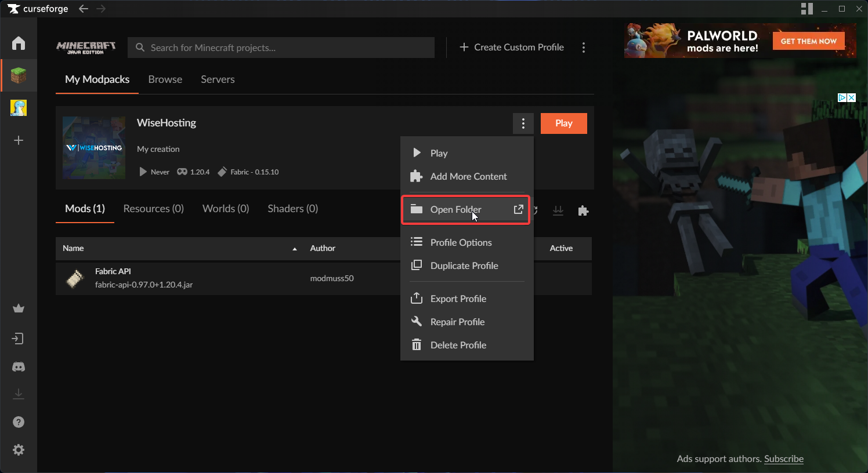
Task: Click the ad choices icon
Action: click(x=842, y=98)
